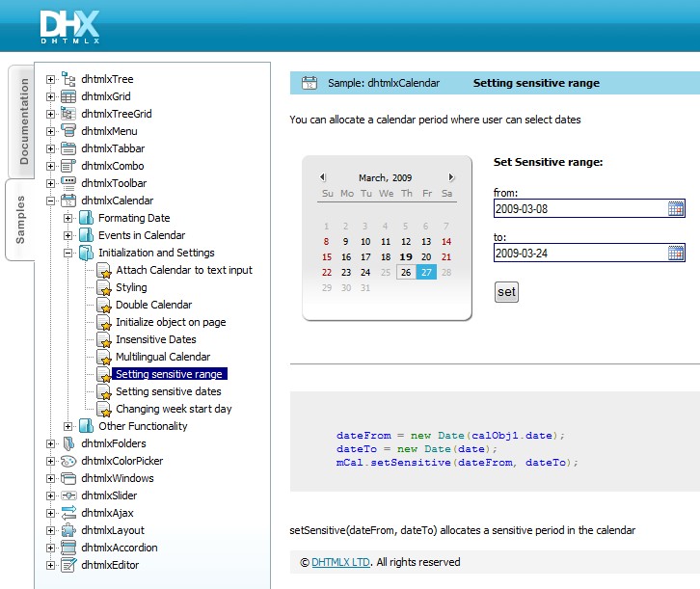Click the dhtmlxCalendar tree icon

coord(68,201)
